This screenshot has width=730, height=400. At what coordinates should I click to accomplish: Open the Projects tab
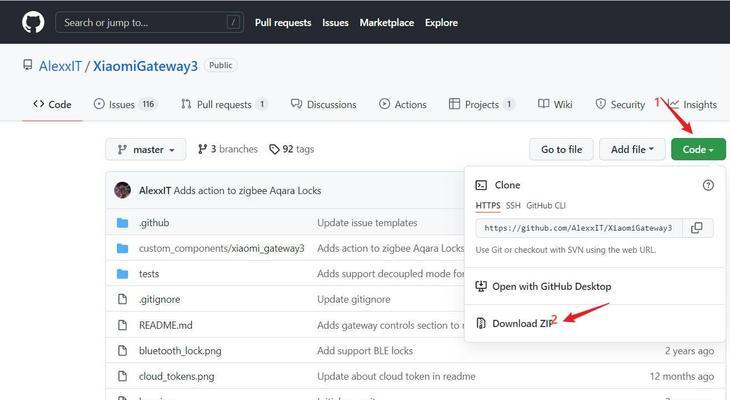pyautogui.click(x=481, y=104)
